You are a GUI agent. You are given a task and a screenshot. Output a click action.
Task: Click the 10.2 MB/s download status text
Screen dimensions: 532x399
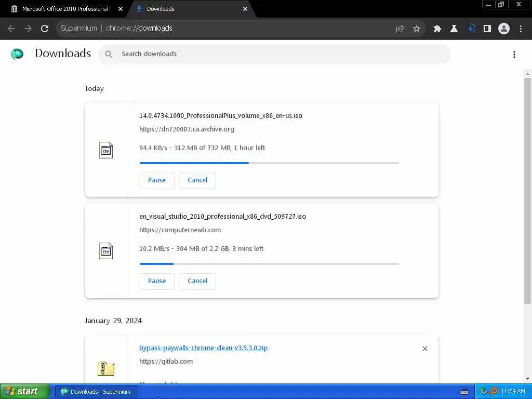tap(201, 249)
